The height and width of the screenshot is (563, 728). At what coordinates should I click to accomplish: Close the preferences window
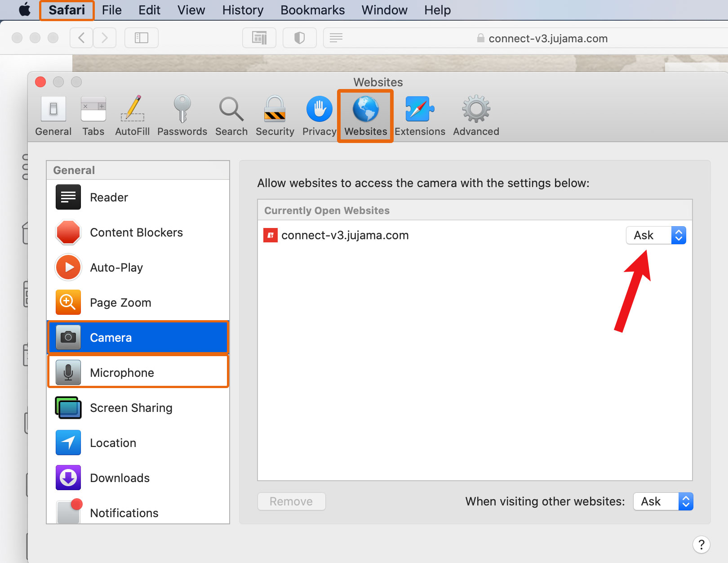[40, 82]
